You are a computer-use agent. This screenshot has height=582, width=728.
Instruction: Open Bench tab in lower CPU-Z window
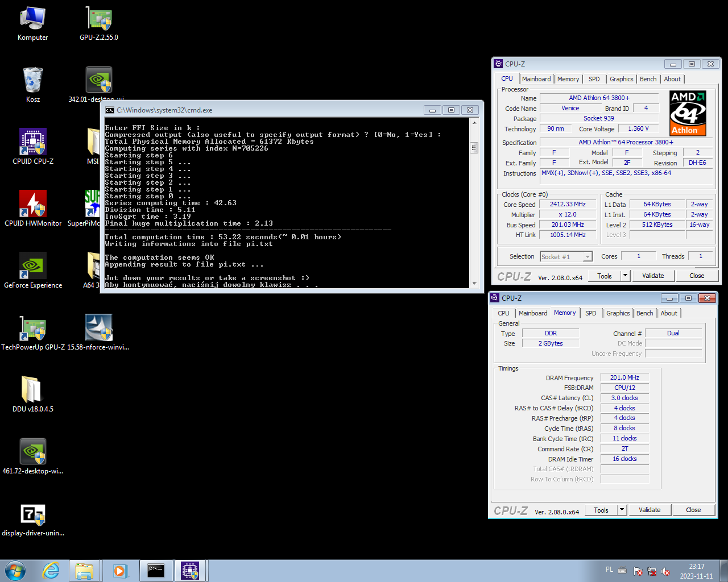[x=645, y=313]
